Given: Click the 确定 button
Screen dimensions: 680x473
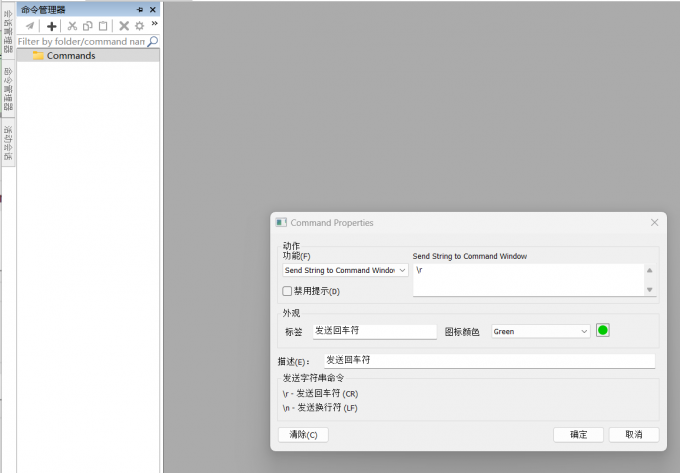Looking at the screenshot, I should coord(578,435).
